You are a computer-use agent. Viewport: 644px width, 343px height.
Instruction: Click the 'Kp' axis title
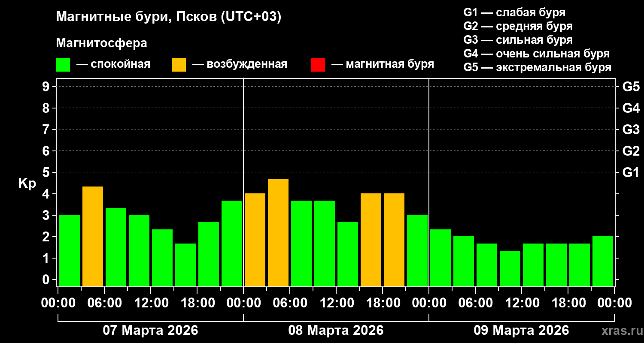pyautogui.click(x=27, y=184)
